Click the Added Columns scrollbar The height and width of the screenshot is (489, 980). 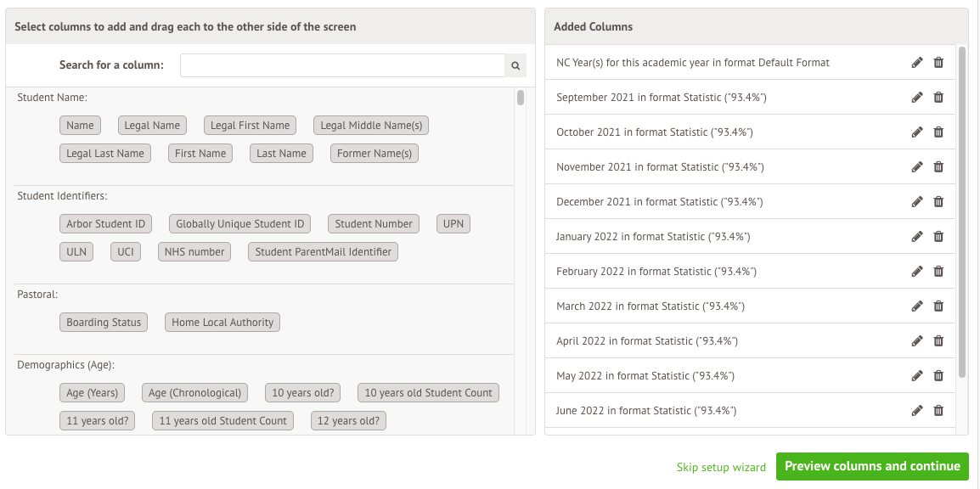click(961, 212)
